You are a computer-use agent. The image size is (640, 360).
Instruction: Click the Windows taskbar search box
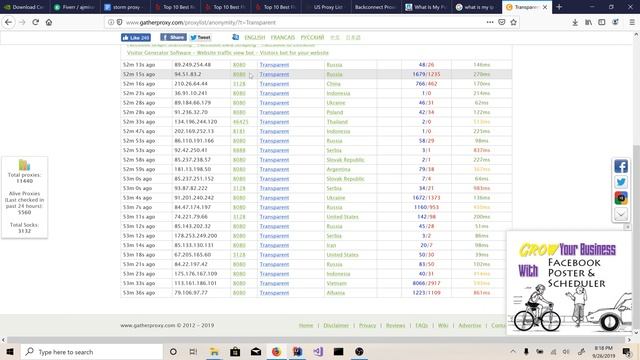pos(92,352)
